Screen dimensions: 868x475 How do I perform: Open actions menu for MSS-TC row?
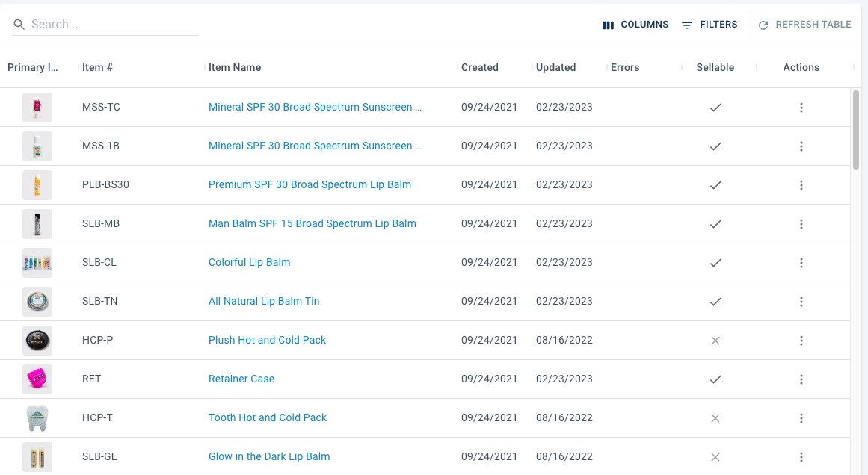tap(801, 108)
